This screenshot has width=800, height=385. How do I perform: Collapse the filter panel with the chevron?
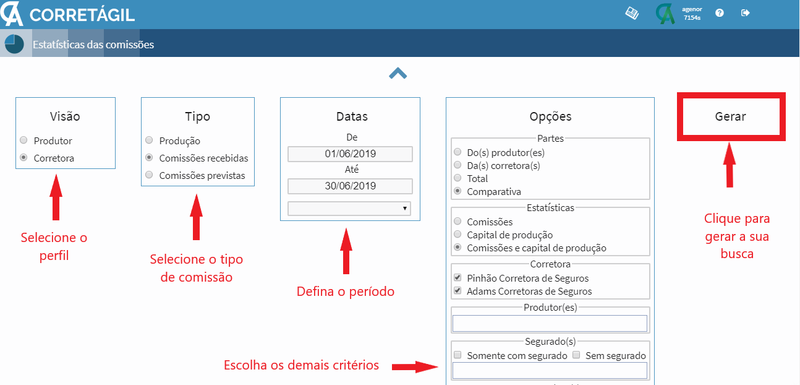click(398, 73)
